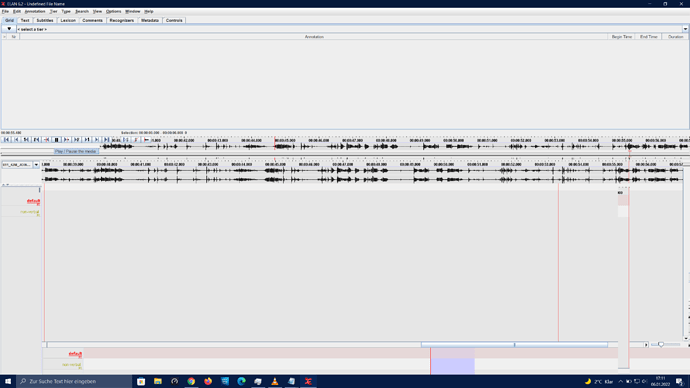Open Microsoft Store from taskbar

point(141,381)
